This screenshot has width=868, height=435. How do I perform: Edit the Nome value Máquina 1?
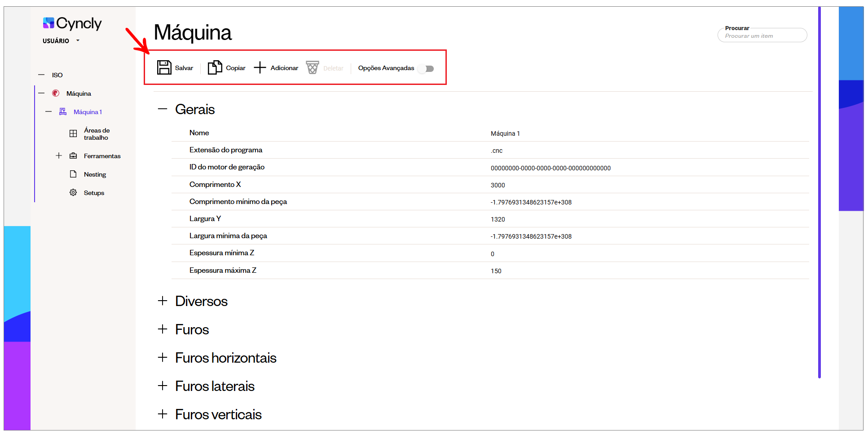(505, 133)
